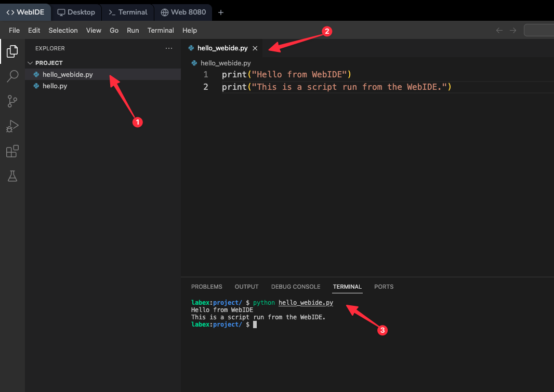Select the Run and Debug icon
This screenshot has width=554, height=392.
(12, 126)
